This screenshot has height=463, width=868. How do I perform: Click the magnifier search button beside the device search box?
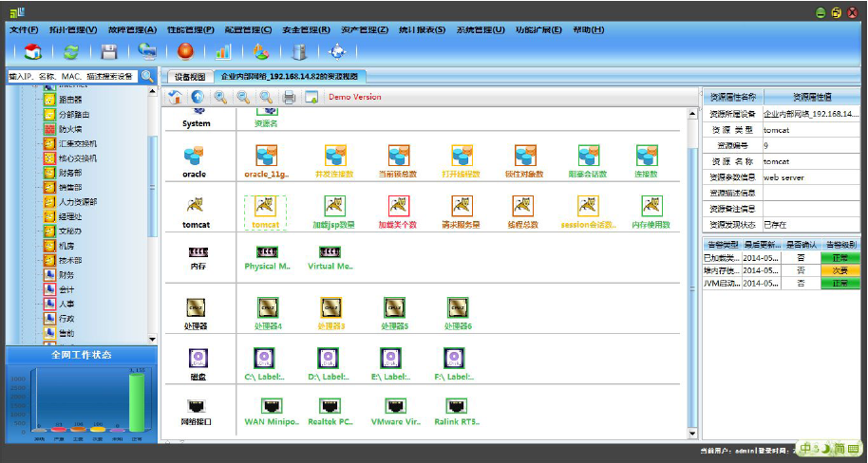coord(147,75)
